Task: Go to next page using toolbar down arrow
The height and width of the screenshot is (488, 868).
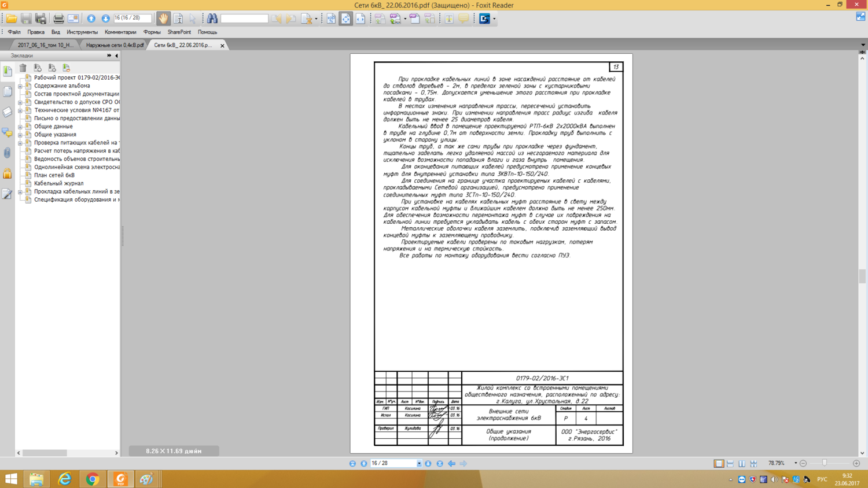Action: click(105, 19)
